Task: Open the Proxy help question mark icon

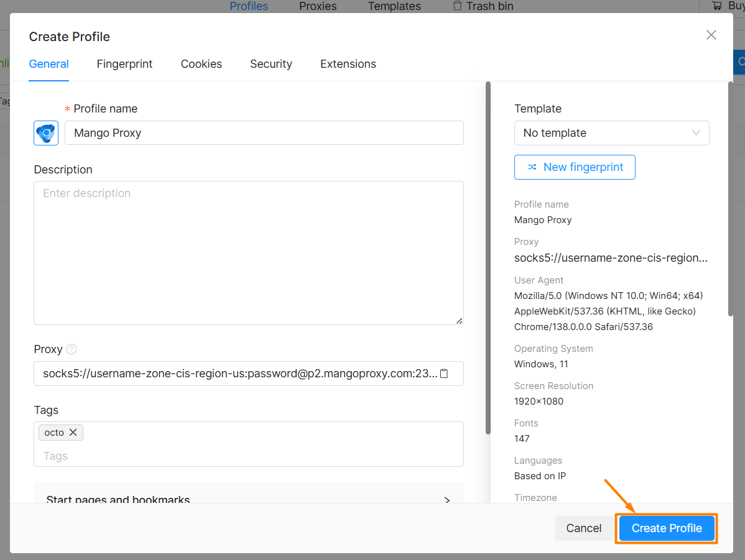Action: [x=72, y=349]
